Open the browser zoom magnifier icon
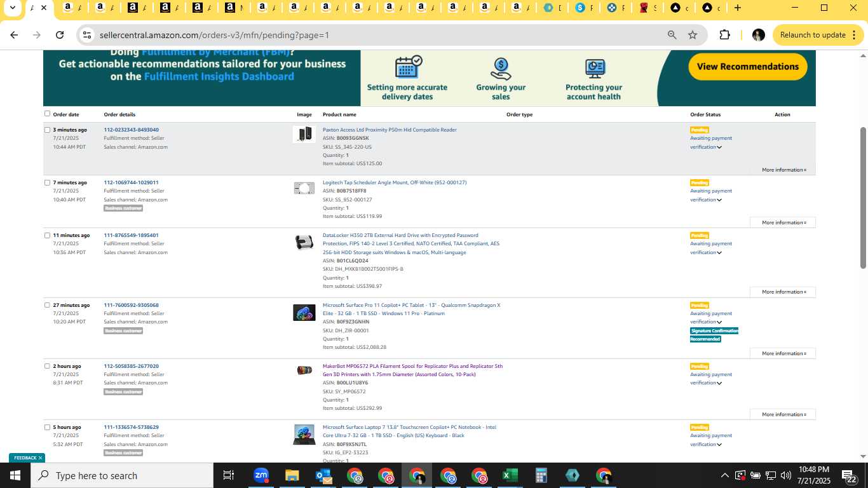Image resolution: width=868 pixels, height=488 pixels. [x=672, y=35]
